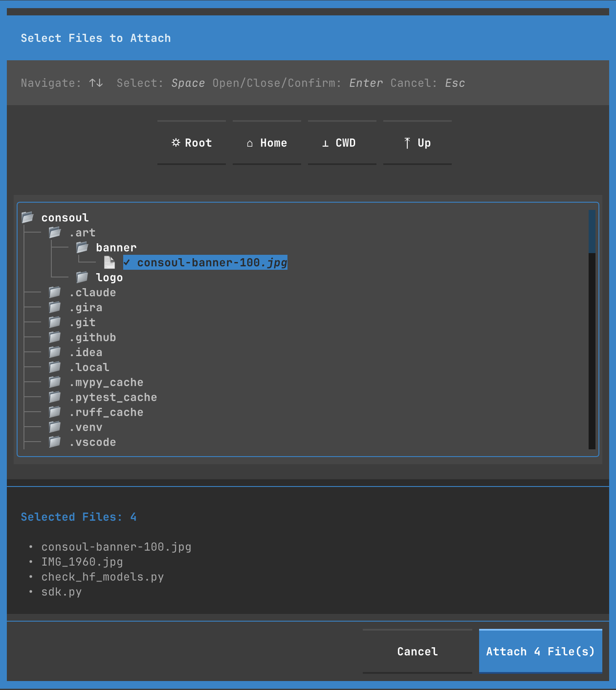
Task: Click the .art folder icon
Action: pos(55,233)
